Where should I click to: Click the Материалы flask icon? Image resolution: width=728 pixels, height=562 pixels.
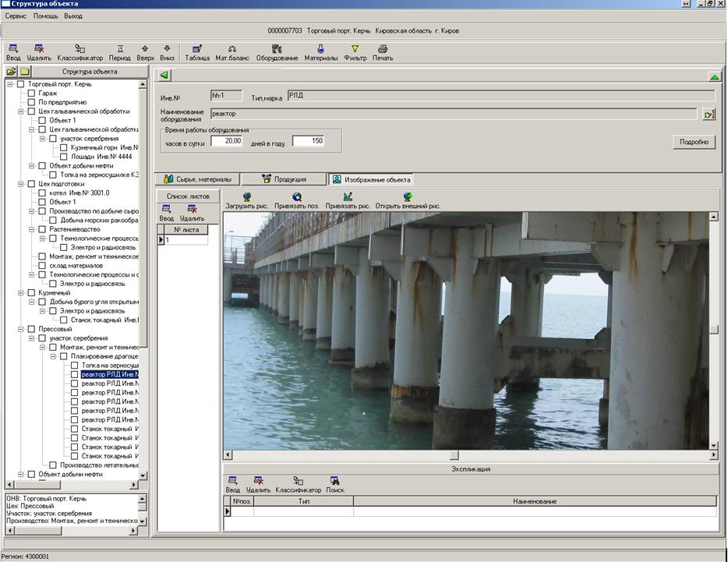coord(320,48)
